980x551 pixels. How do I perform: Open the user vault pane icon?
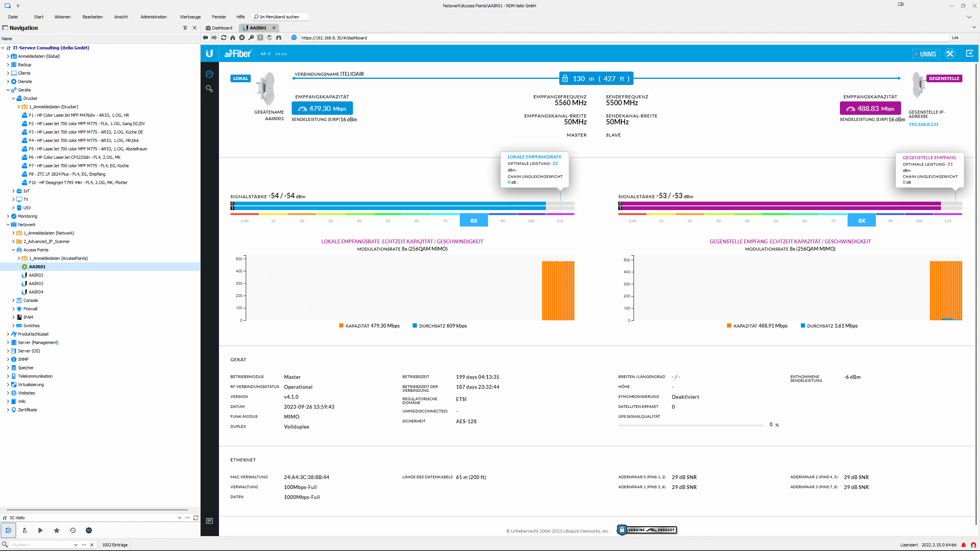point(24,530)
